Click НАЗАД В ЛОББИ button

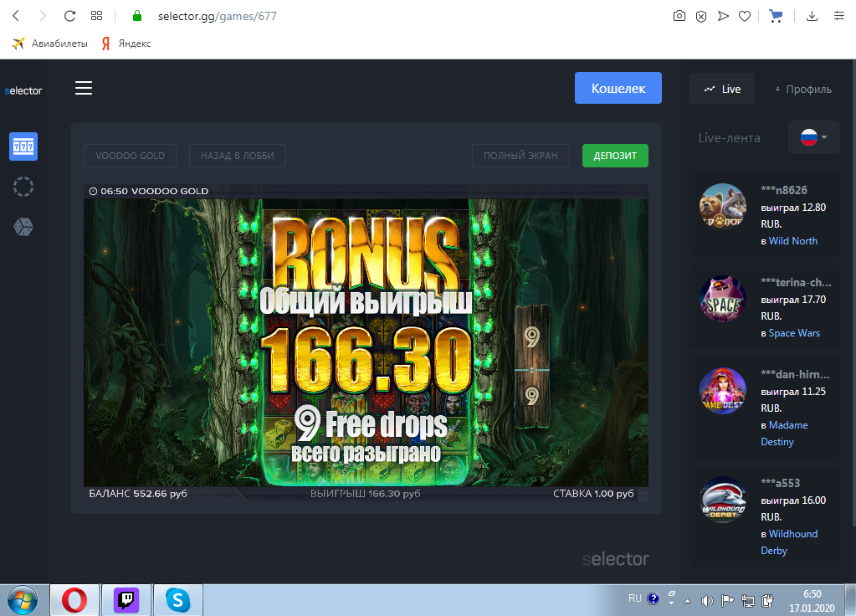point(238,156)
